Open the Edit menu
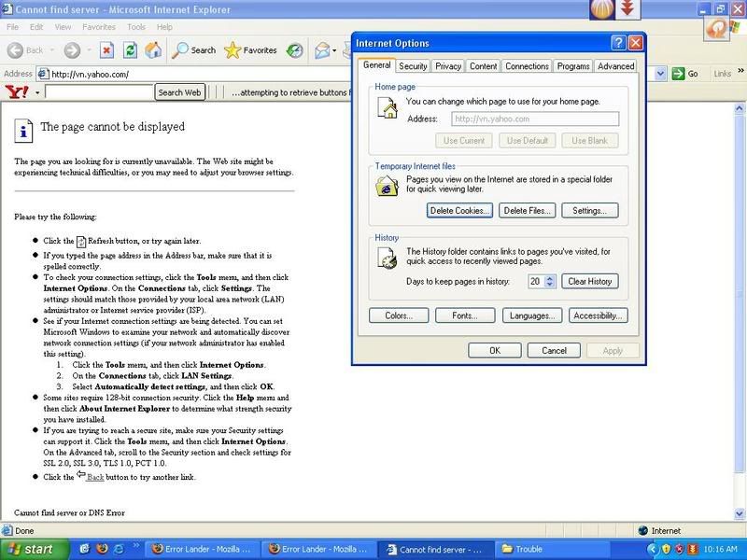This screenshot has height=560, width=747. (x=36, y=27)
